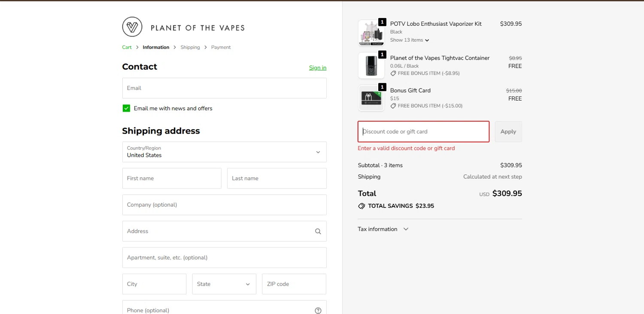Click the Enter a valid discount code error
Screen dimensions: 644x314
coord(406,148)
